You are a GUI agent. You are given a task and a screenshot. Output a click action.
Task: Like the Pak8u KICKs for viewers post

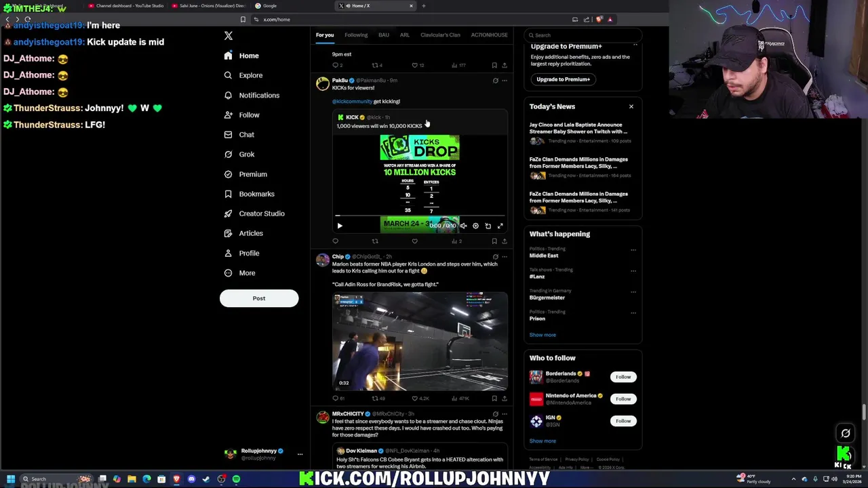(x=415, y=241)
